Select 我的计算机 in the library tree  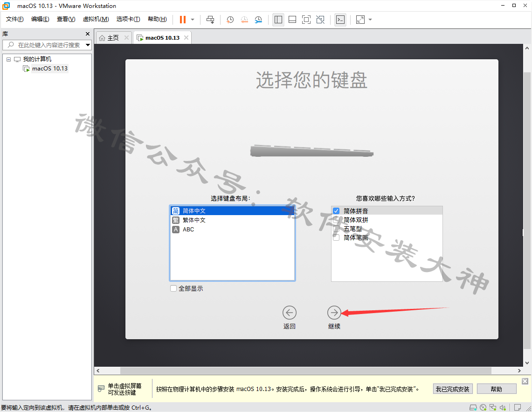pos(37,59)
